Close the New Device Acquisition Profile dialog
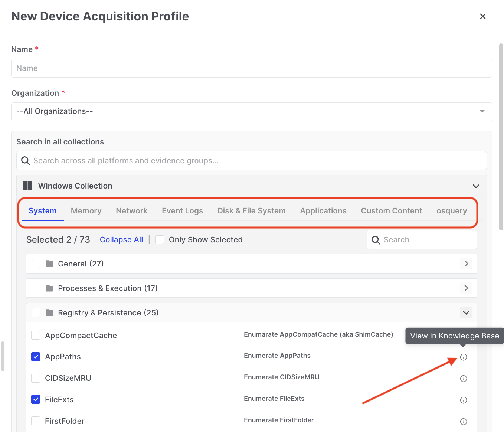504x432 pixels. [x=483, y=16]
